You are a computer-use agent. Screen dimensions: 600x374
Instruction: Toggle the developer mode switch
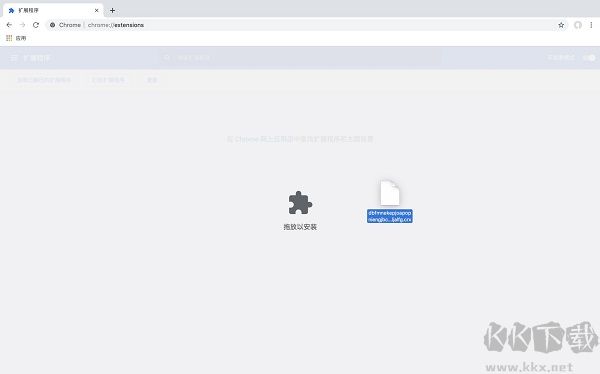pos(589,58)
